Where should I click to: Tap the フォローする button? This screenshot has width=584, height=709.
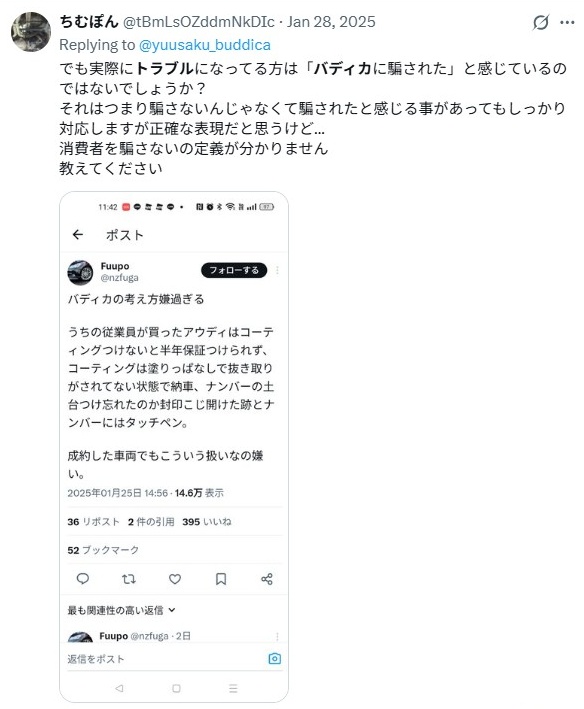(234, 270)
